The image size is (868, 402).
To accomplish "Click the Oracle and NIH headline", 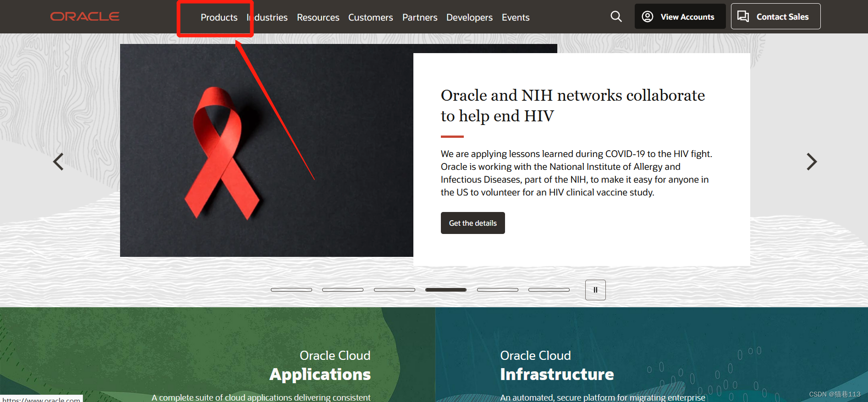I will [573, 106].
